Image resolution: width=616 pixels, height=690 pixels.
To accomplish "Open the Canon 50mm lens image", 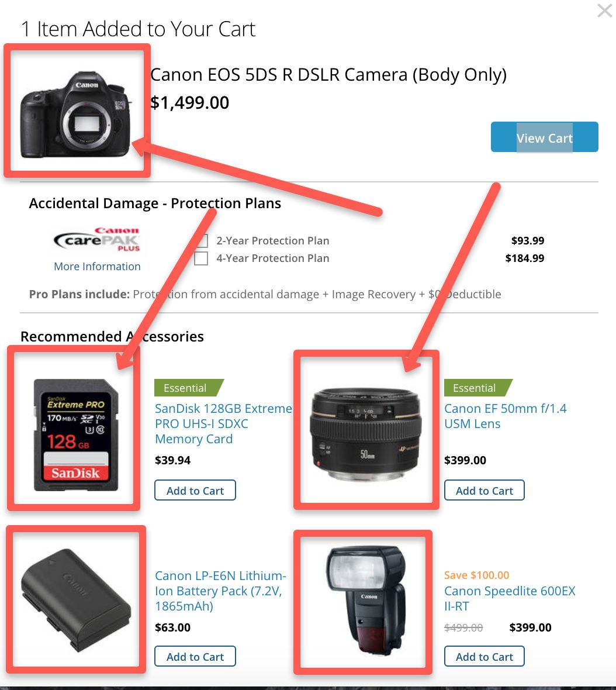I will (366, 434).
